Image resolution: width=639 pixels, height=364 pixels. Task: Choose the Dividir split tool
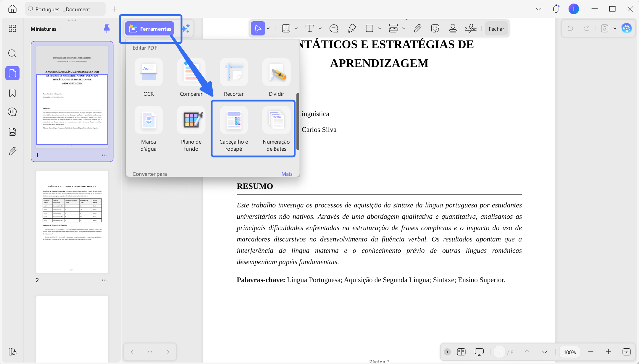[x=276, y=77]
